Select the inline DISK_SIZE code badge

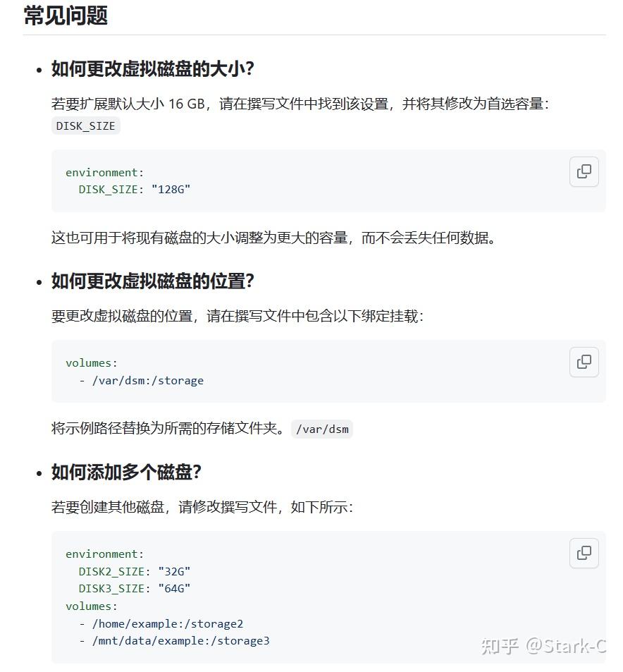[x=85, y=126]
